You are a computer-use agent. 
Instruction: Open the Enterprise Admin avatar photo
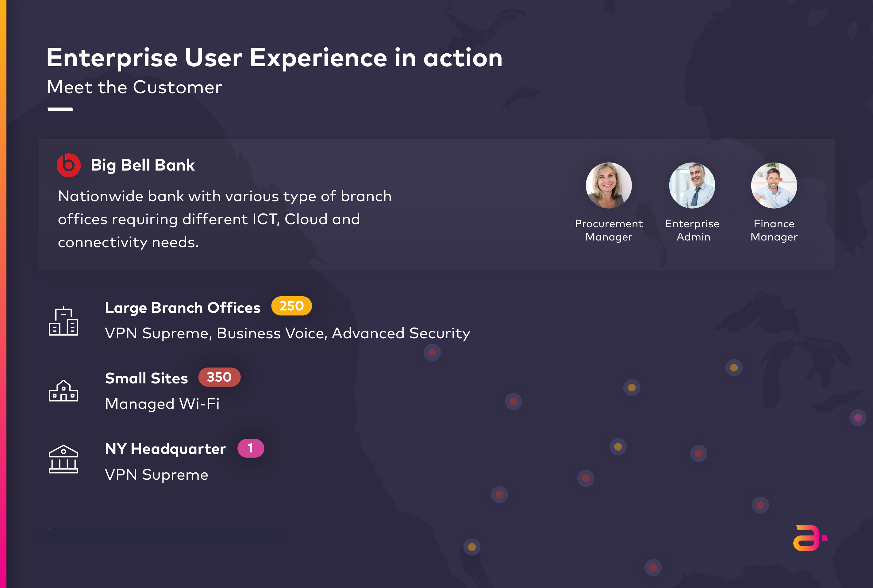[692, 185]
